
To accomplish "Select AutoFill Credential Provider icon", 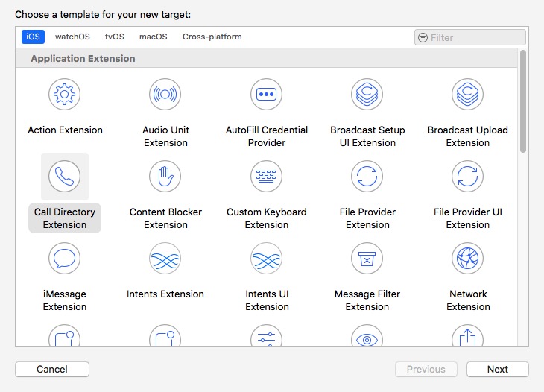I will [267, 94].
